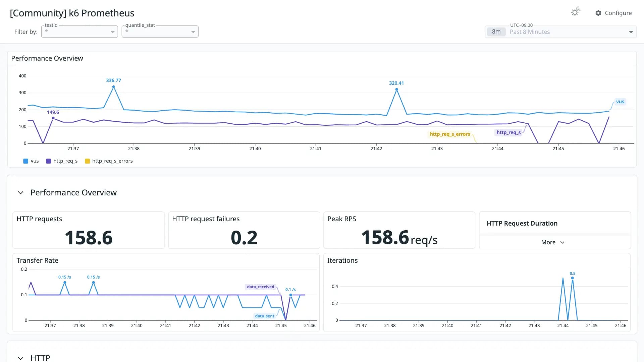Click the 320.41 peak data point
Image resolution: width=644 pixels, height=362 pixels.
(396, 89)
